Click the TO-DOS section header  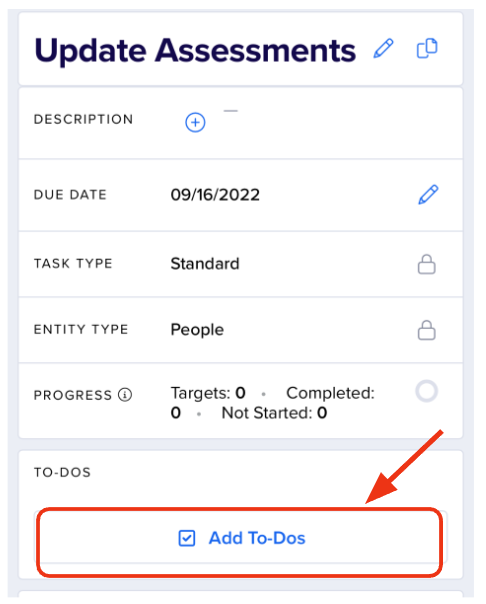click(62, 472)
